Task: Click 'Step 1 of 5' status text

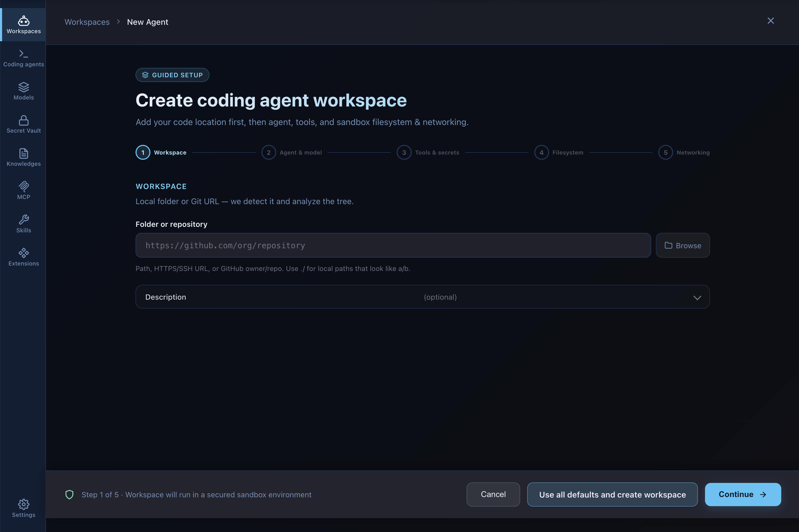Action: 100,495
